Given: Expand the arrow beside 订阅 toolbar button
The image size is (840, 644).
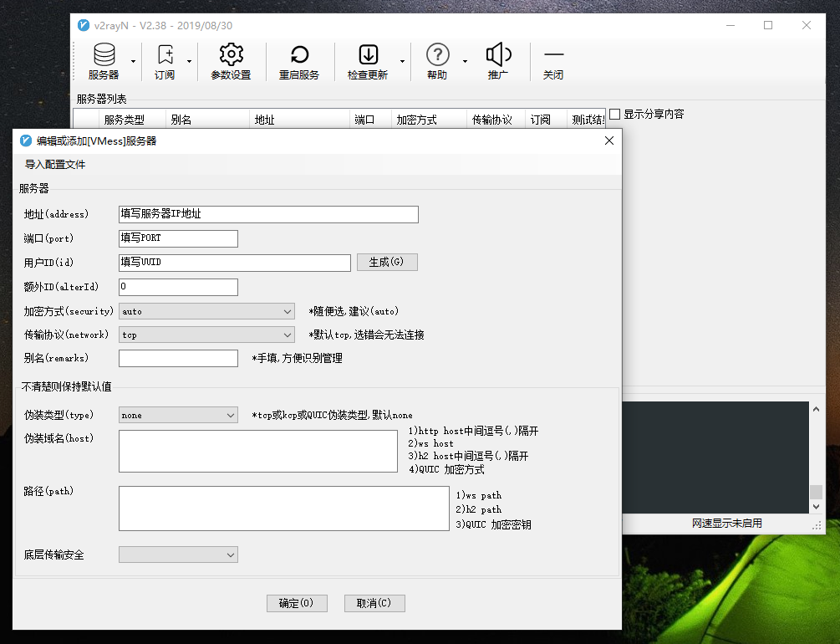Looking at the screenshot, I should [189, 61].
